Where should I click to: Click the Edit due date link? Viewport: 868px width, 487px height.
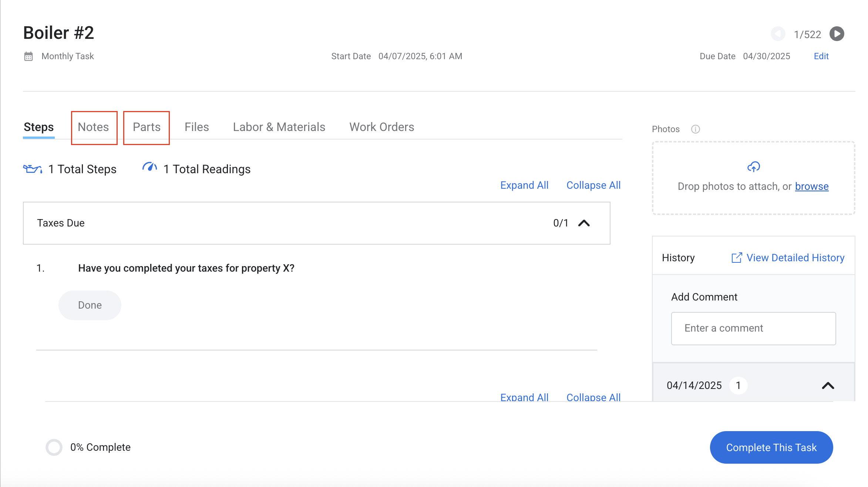[821, 56]
